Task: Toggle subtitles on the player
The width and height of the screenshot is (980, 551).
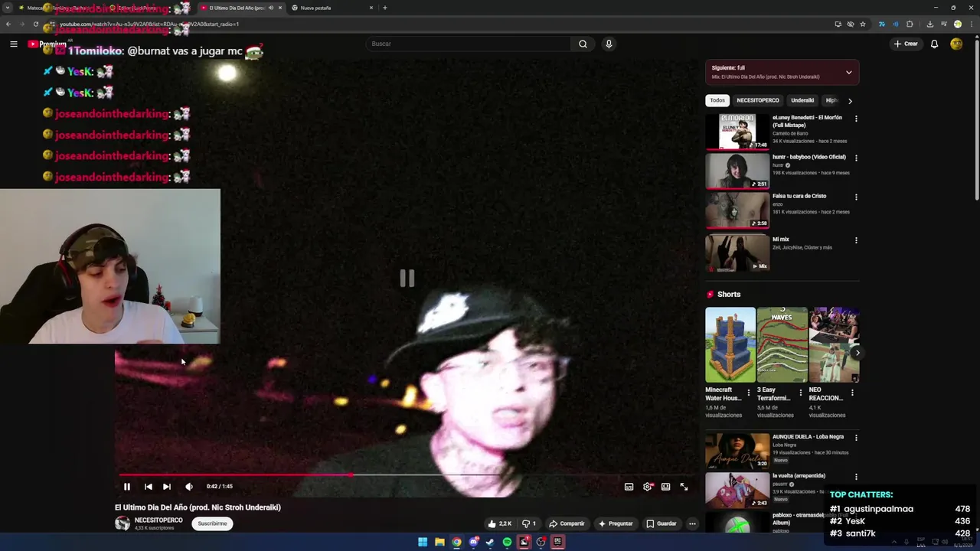Action: [629, 486]
